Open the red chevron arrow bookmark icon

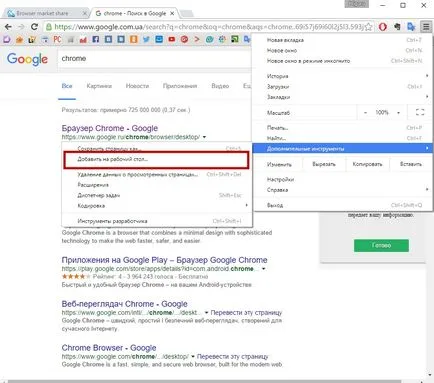[197, 39]
